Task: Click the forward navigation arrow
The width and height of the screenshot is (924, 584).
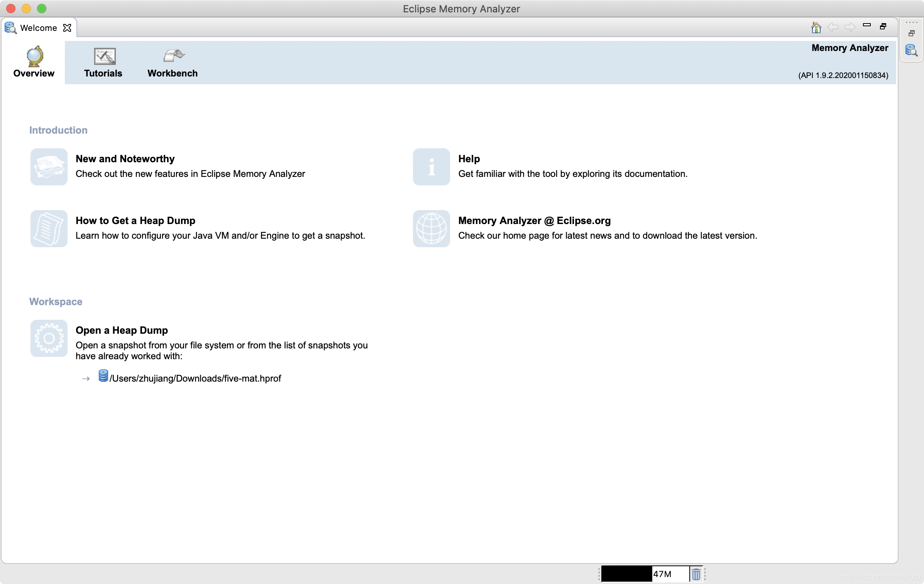Action: pyautogui.click(x=850, y=27)
